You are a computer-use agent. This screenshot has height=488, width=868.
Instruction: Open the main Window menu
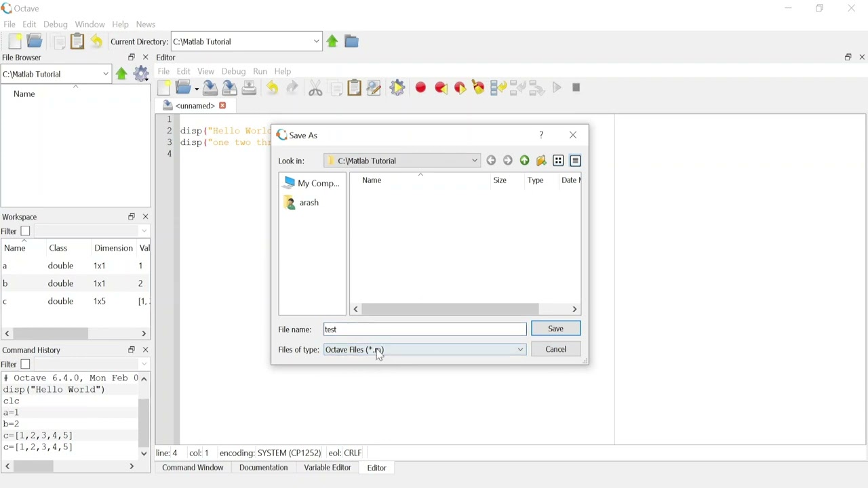(90, 24)
